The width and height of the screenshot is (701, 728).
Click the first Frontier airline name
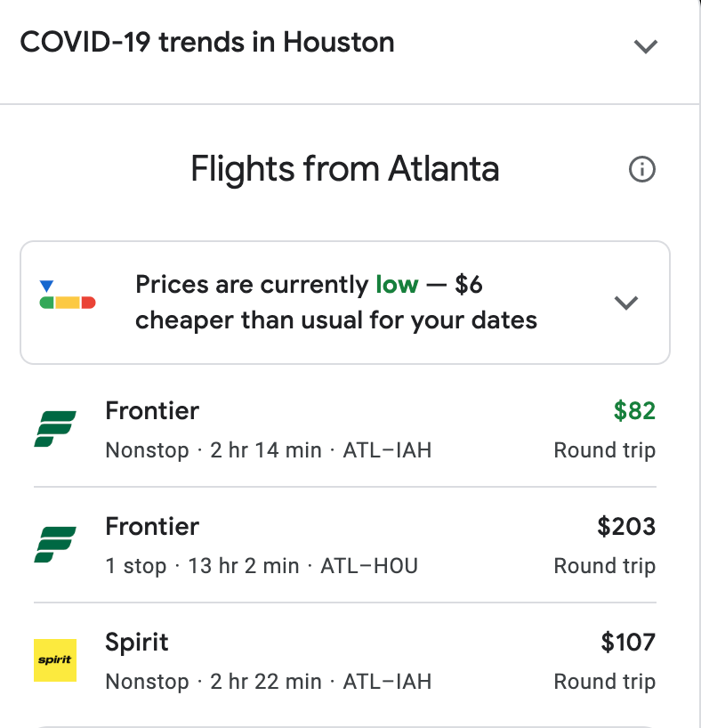(152, 410)
